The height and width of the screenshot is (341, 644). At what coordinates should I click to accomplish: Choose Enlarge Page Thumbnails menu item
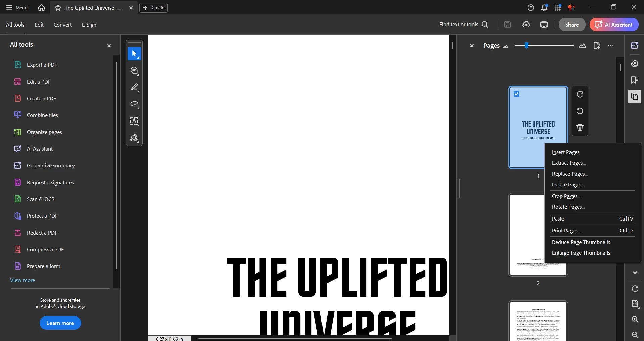click(x=593, y=253)
